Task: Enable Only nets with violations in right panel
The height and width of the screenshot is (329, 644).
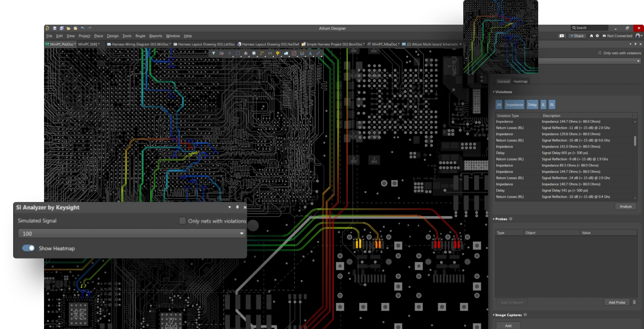Action: pos(600,53)
